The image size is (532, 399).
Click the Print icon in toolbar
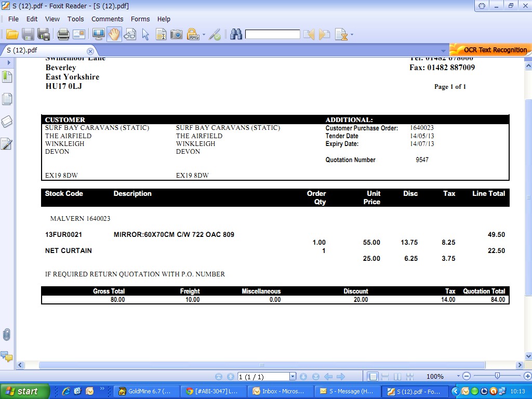tap(63, 34)
